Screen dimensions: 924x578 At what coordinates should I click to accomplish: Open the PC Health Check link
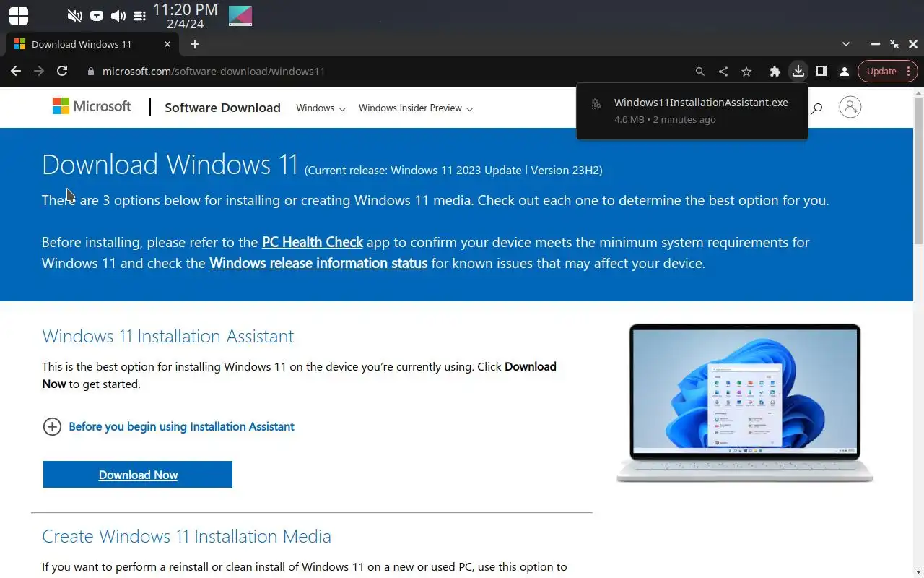(x=313, y=242)
